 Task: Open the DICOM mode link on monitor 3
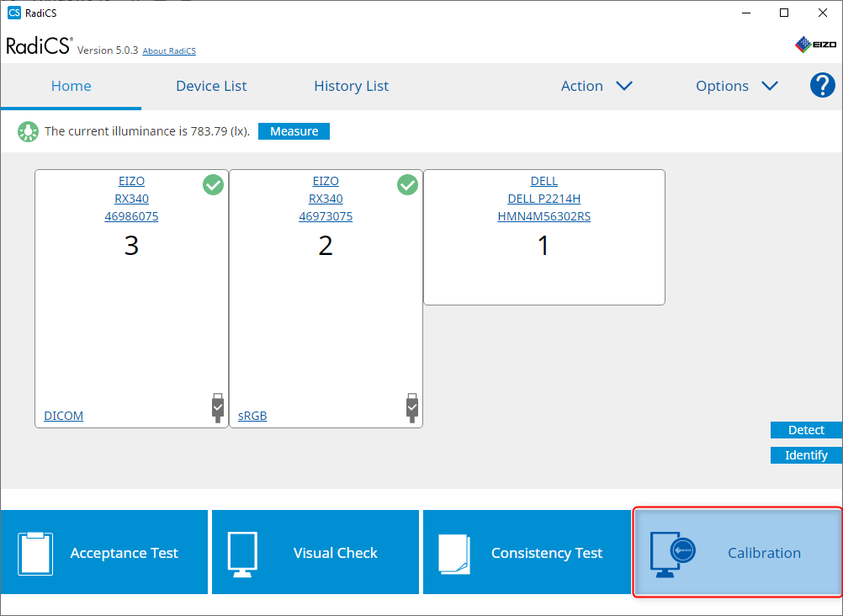[63, 416]
